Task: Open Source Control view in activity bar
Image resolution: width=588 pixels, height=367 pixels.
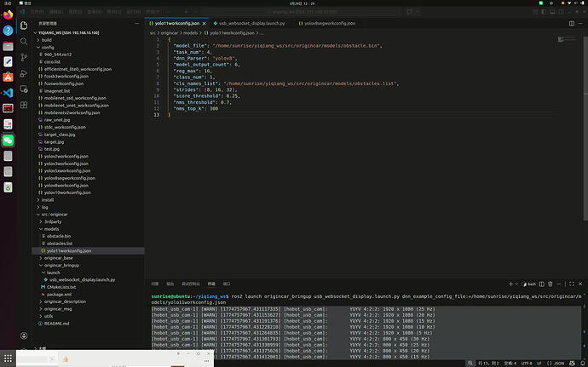Action: [x=24, y=57]
